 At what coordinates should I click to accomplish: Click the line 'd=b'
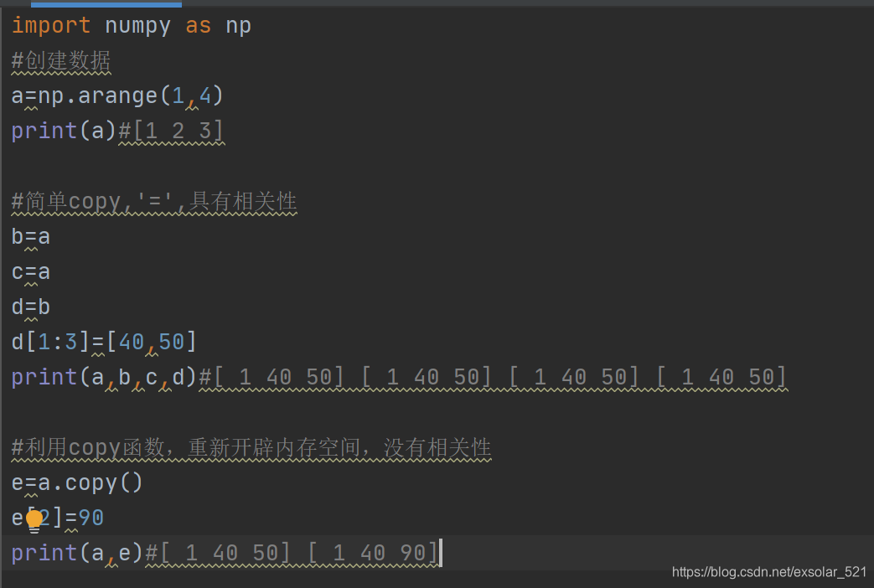31,307
